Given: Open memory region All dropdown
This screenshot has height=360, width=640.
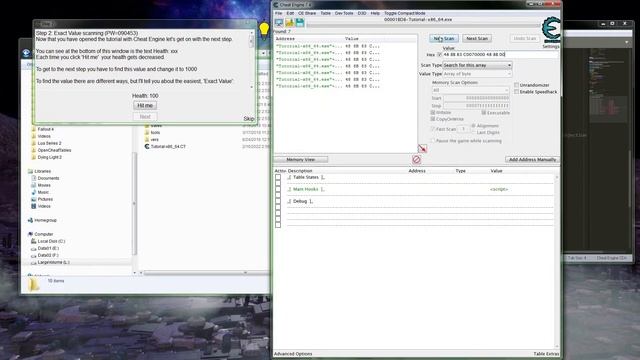Looking at the screenshot, I should pos(471,90).
